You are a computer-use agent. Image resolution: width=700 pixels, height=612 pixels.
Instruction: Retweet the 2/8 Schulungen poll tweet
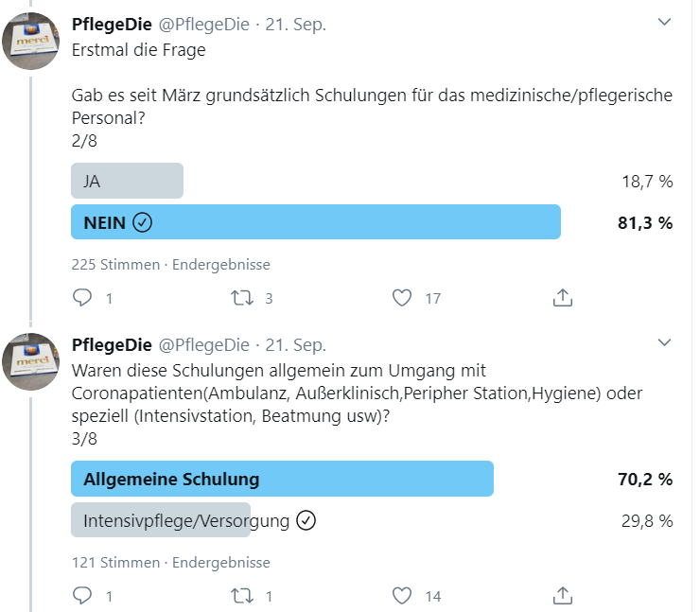point(242,298)
